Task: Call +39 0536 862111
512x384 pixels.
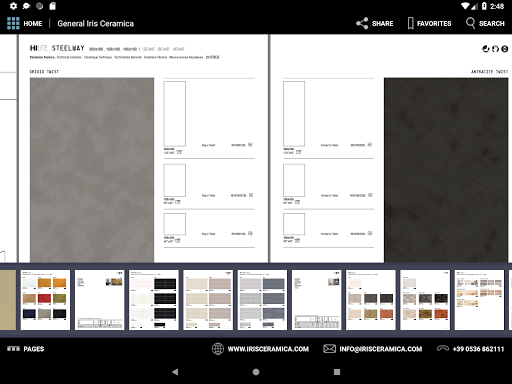Action: click(478, 349)
